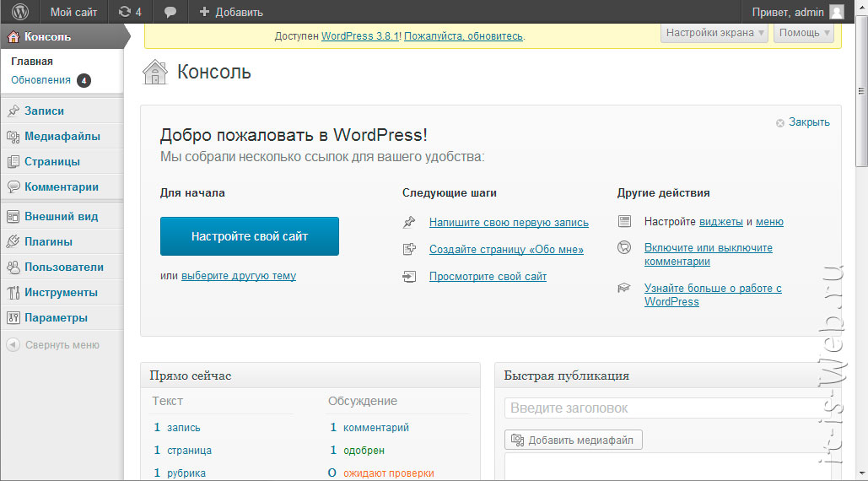
Task: Open the Записи menu item
Action: [62, 111]
